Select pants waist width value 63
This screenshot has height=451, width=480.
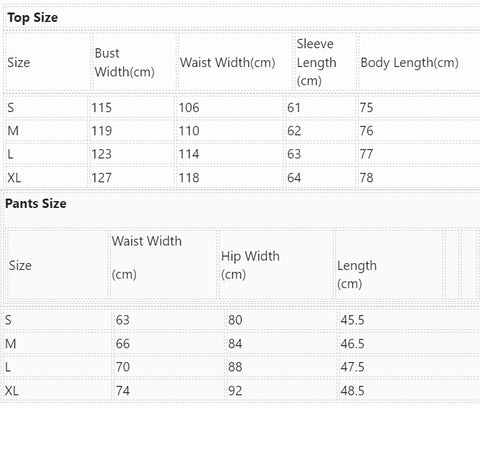point(123,320)
